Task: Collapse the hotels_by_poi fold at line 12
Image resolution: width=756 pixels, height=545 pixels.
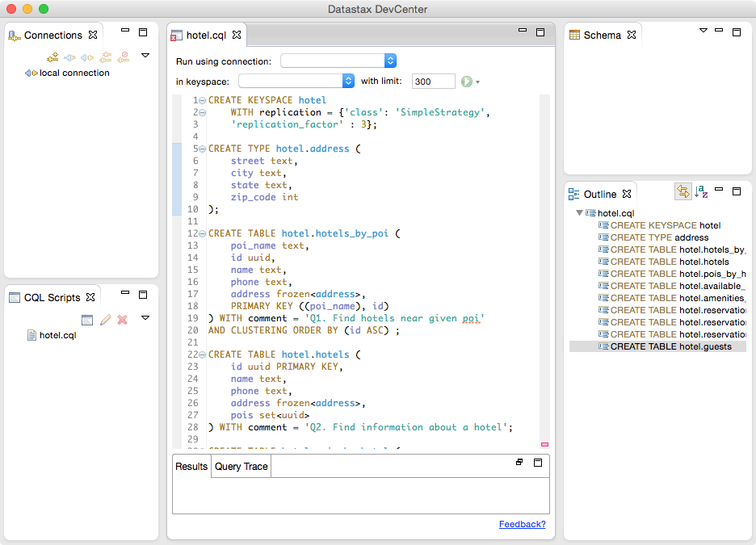Action: click(x=202, y=234)
